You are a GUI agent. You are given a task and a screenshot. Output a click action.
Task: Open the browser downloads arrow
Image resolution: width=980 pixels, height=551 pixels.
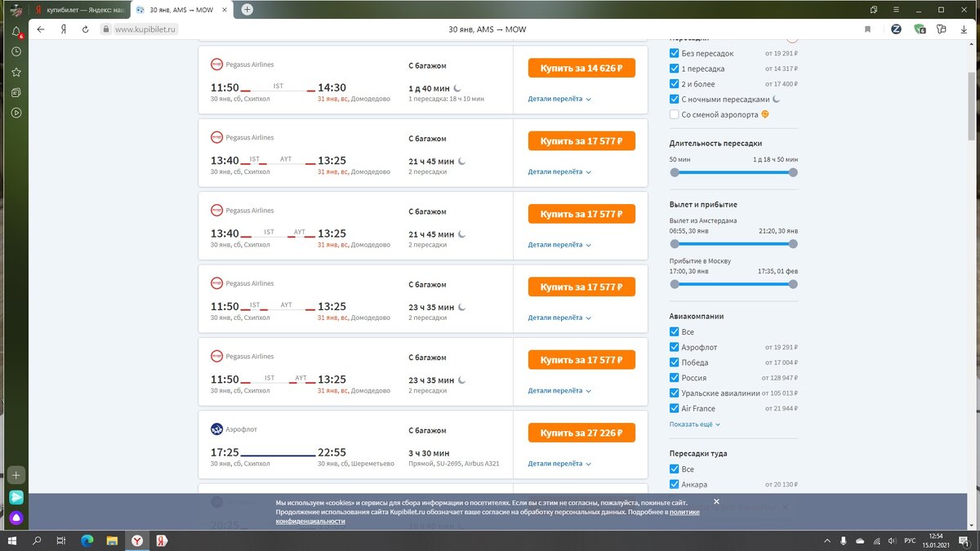click(x=964, y=29)
